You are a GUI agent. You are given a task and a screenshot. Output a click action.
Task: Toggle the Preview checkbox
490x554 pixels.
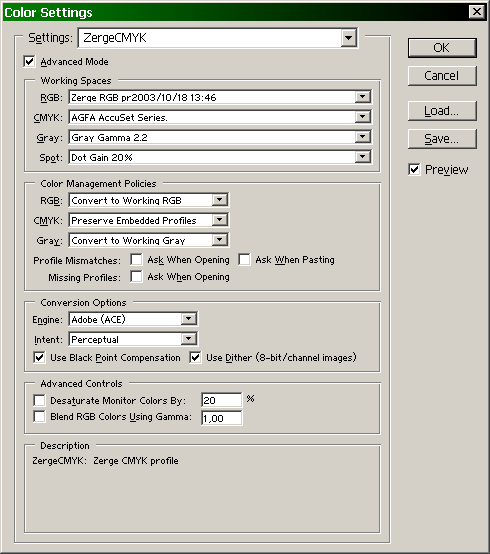coord(414,170)
